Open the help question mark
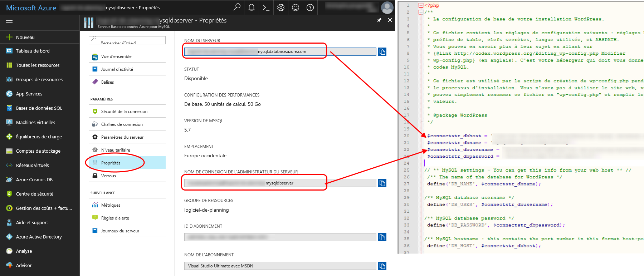 coord(310,7)
